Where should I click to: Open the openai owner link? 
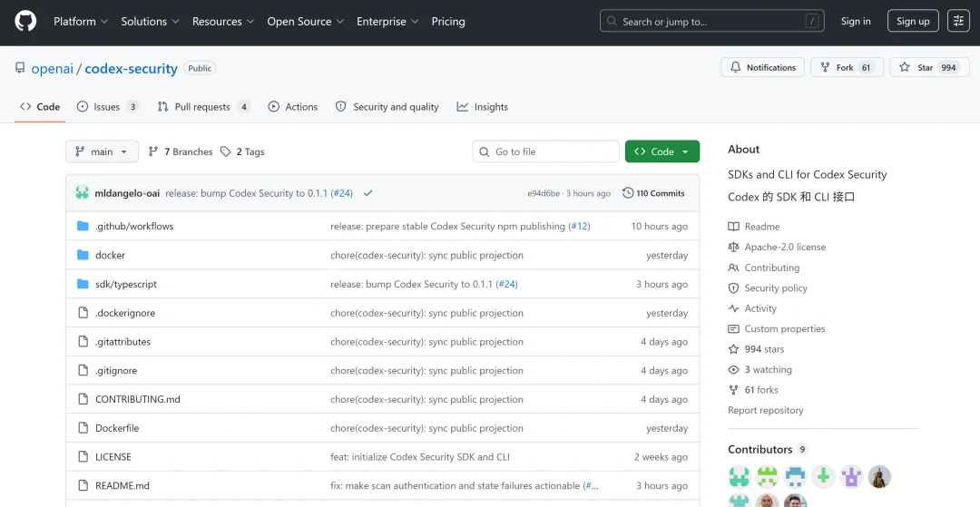coord(53,68)
